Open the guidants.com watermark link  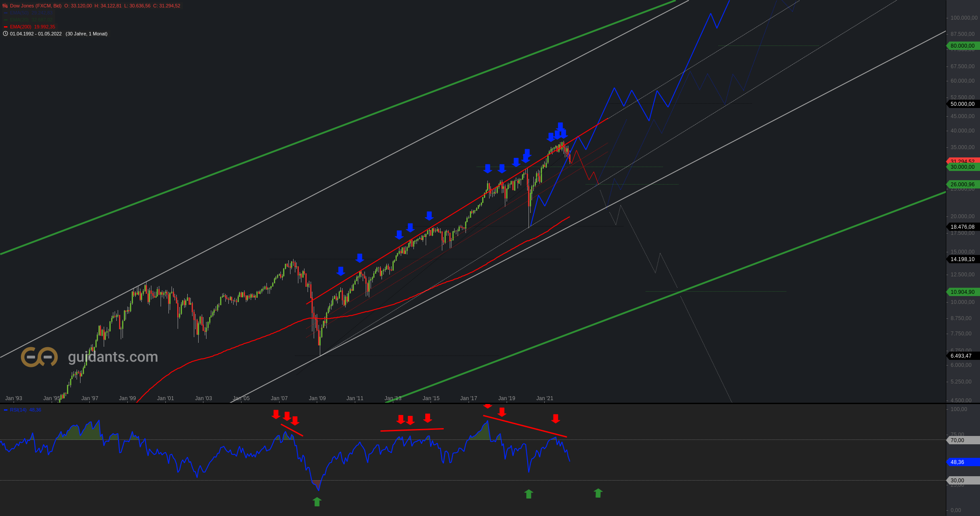(x=113, y=357)
